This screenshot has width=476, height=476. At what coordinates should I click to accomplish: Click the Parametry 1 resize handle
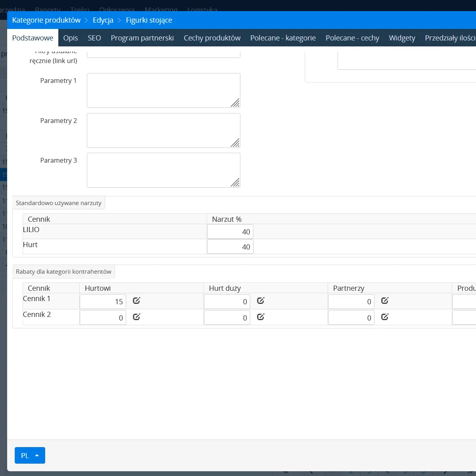click(x=235, y=103)
